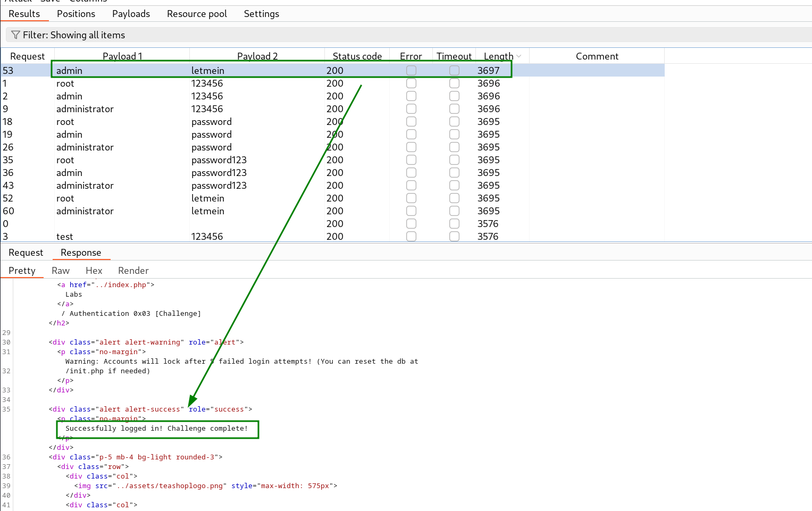Select 'administrator' in request 9 row
Screen dimensions: 812x511
pos(85,109)
